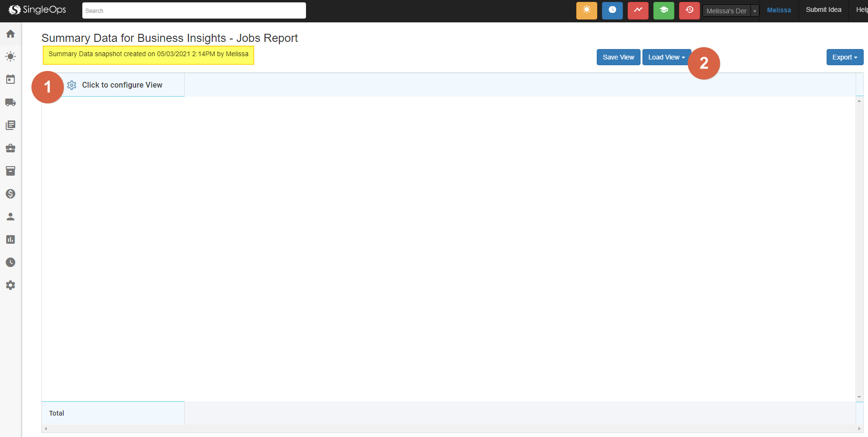Go to the Home icon in sidebar

click(10, 34)
